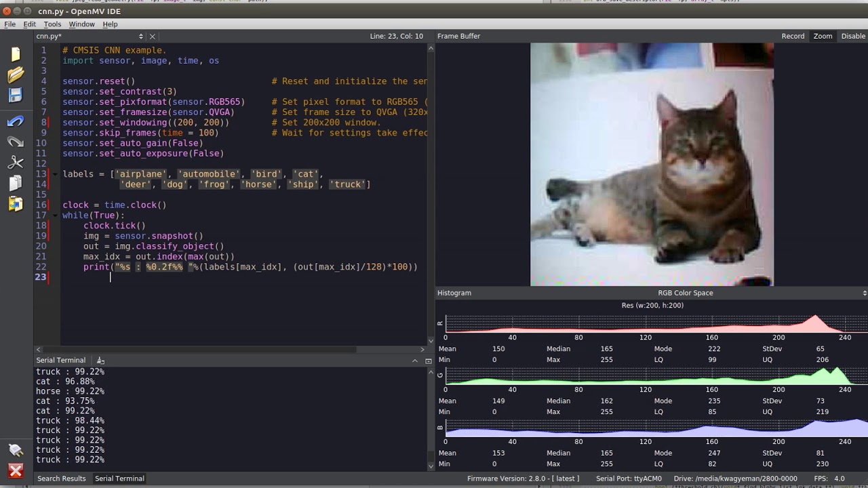Image resolution: width=868 pixels, height=488 pixels.
Task: Click the editor horizontal scrollbar thumb
Action: pos(200,350)
